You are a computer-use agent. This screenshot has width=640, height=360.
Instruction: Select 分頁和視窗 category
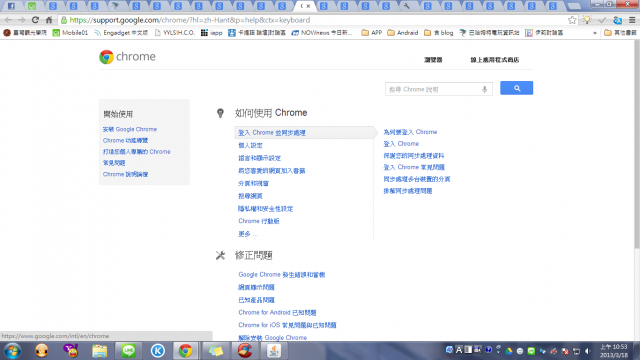(253, 183)
